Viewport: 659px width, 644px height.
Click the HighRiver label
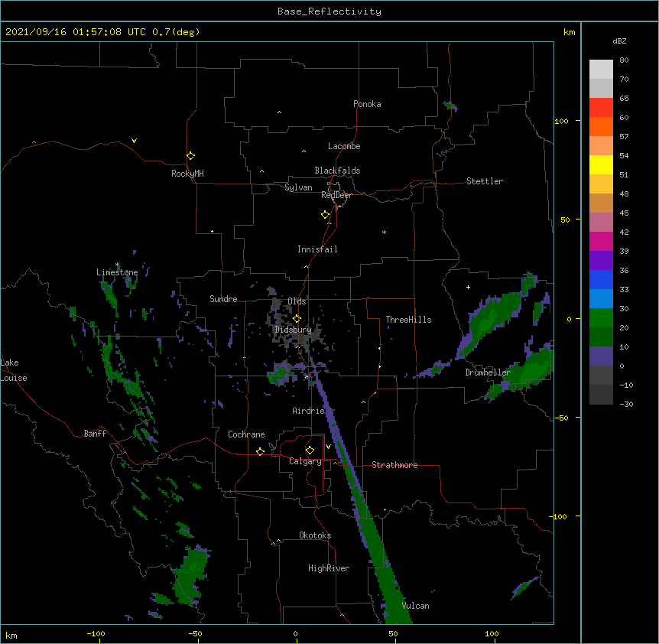[x=329, y=568]
